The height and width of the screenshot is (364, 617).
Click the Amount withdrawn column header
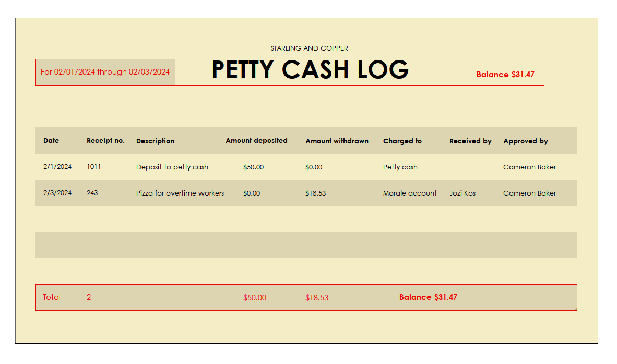tap(337, 141)
